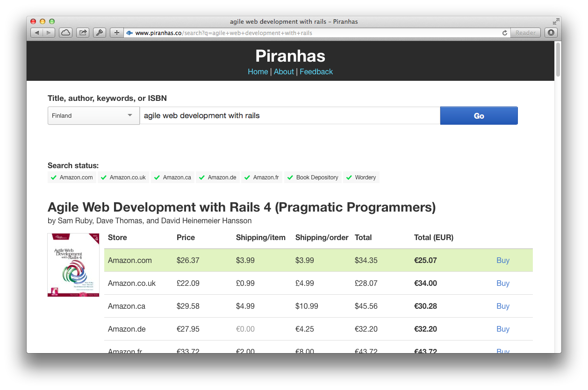
Task: Click the Amazon.de store name cell
Action: [x=127, y=329]
